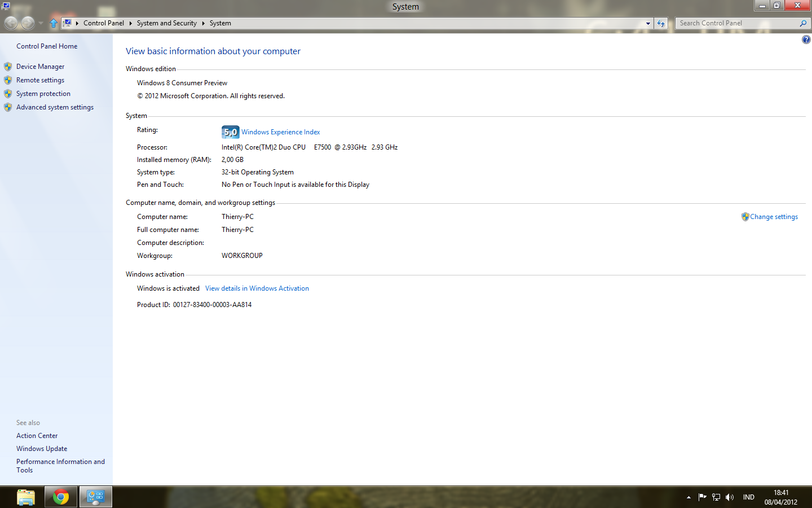Open the address bar history dropdown

pos(648,23)
